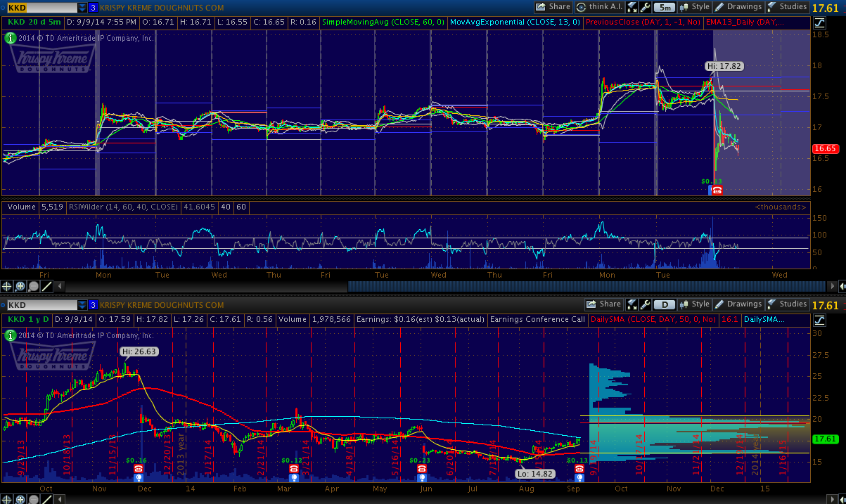The width and height of the screenshot is (846, 504).
Task: Select the trendline drawing tool icon
Action: click(x=46, y=286)
